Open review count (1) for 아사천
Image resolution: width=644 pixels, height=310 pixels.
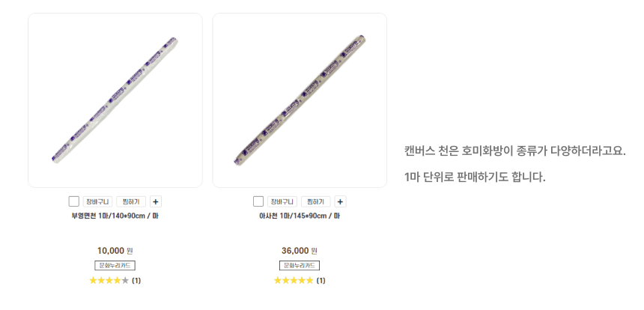[321, 281]
